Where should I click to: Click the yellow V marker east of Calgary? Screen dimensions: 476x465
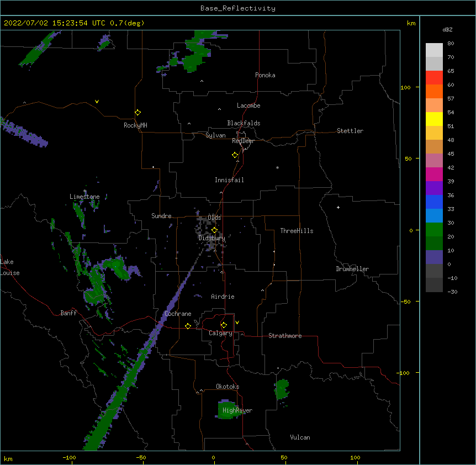tap(237, 323)
